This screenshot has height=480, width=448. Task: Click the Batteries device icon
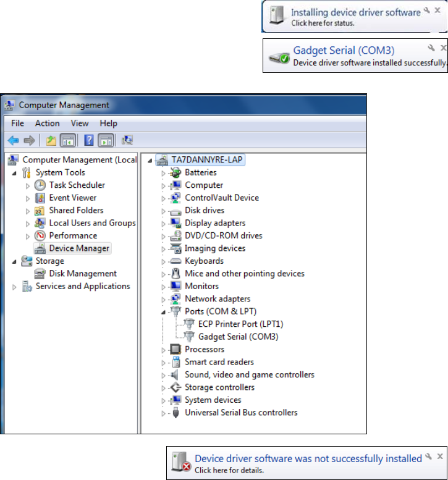point(175,172)
